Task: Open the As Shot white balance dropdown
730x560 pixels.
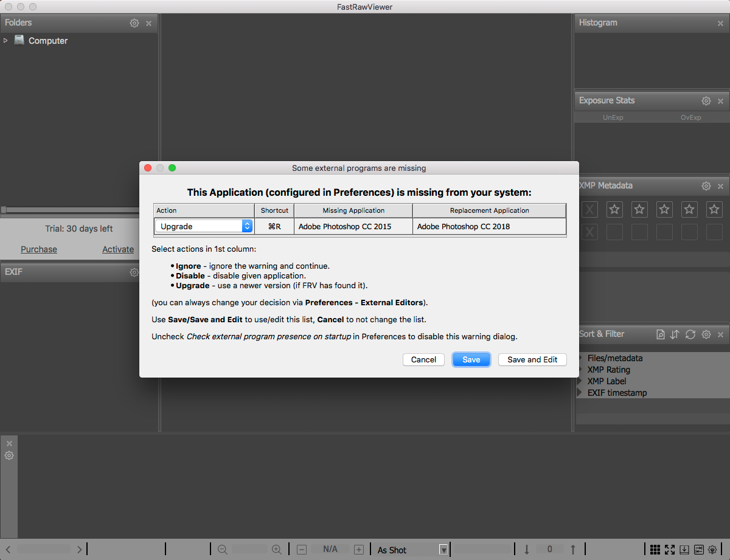Action: [412, 550]
